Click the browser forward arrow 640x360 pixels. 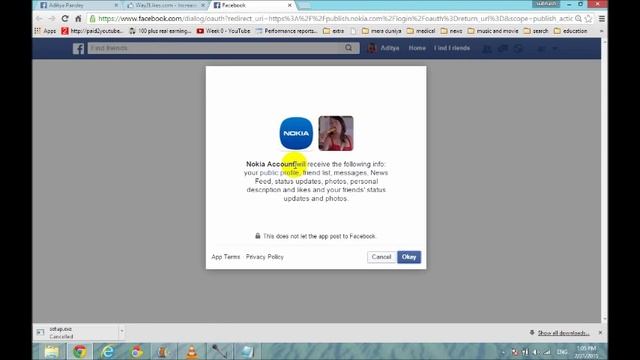51,19
